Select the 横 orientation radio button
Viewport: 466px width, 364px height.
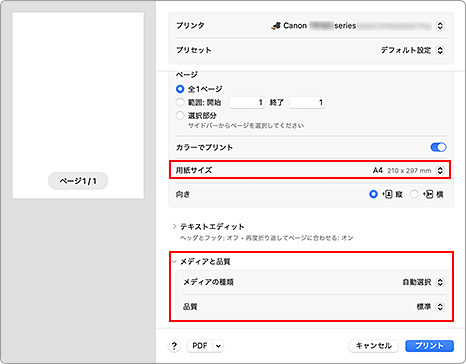[414, 194]
